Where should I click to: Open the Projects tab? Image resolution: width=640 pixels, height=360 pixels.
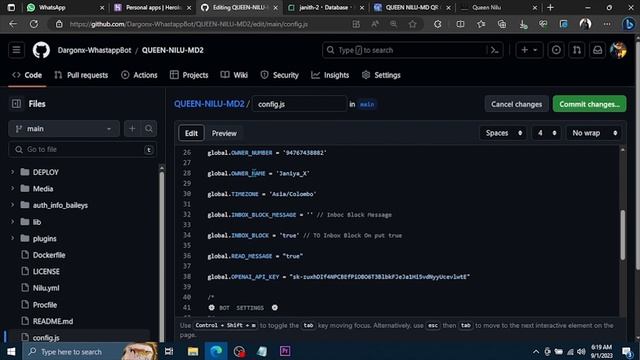(x=189, y=75)
